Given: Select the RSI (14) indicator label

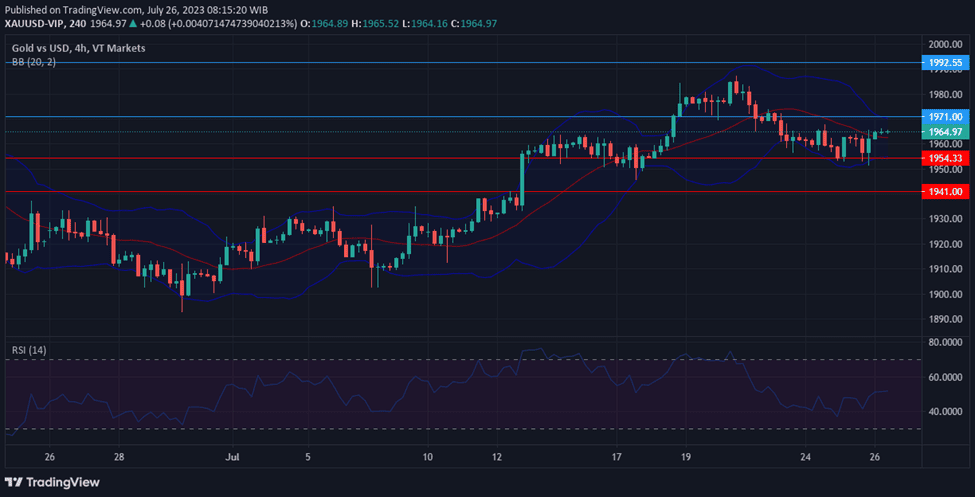Looking at the screenshot, I should tap(30, 350).
